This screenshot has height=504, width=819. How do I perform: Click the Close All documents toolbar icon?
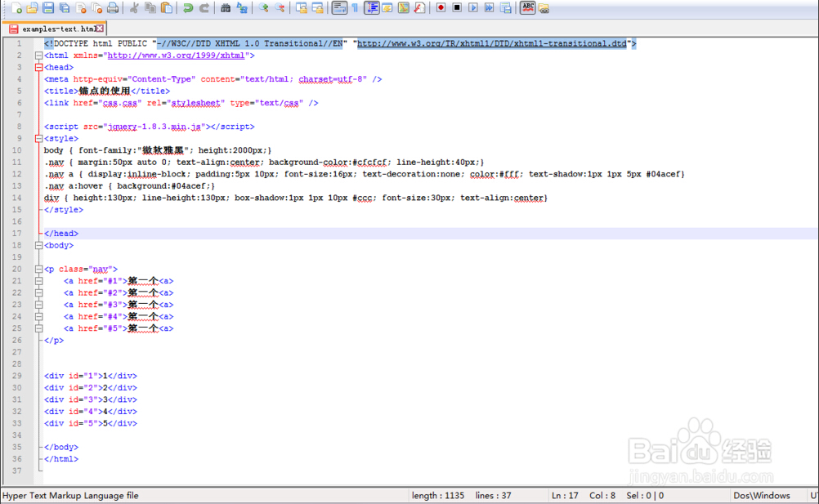coord(97,8)
